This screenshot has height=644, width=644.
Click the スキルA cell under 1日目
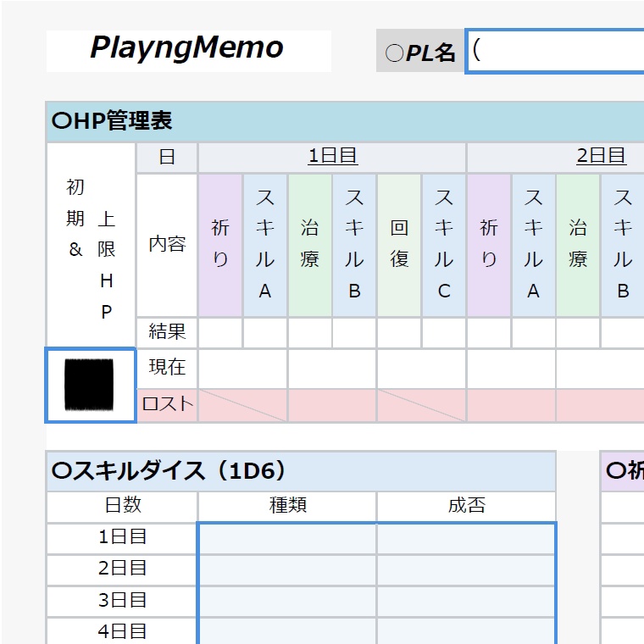tap(265, 245)
